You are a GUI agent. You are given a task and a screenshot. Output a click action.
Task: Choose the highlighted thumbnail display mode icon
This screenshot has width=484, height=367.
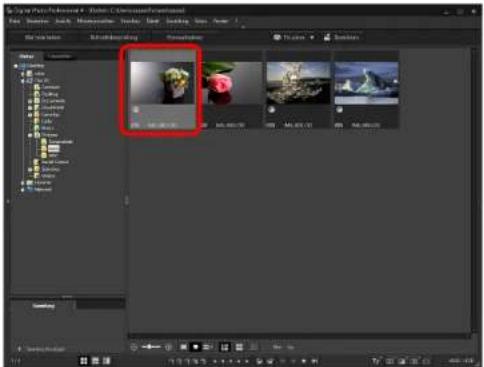click(x=196, y=348)
